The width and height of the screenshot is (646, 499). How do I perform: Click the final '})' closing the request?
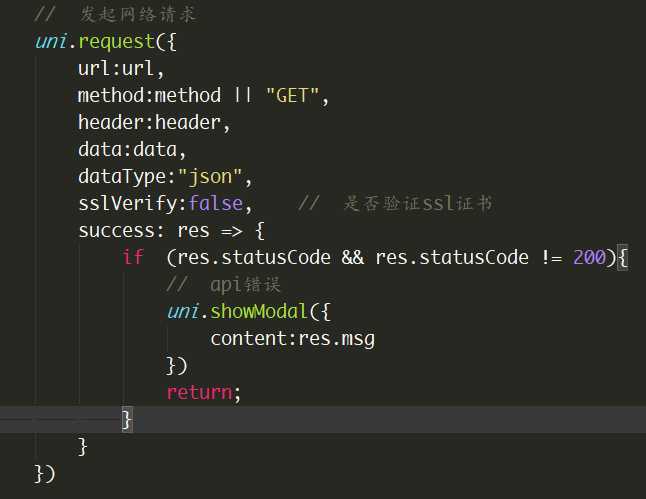pos(44,474)
